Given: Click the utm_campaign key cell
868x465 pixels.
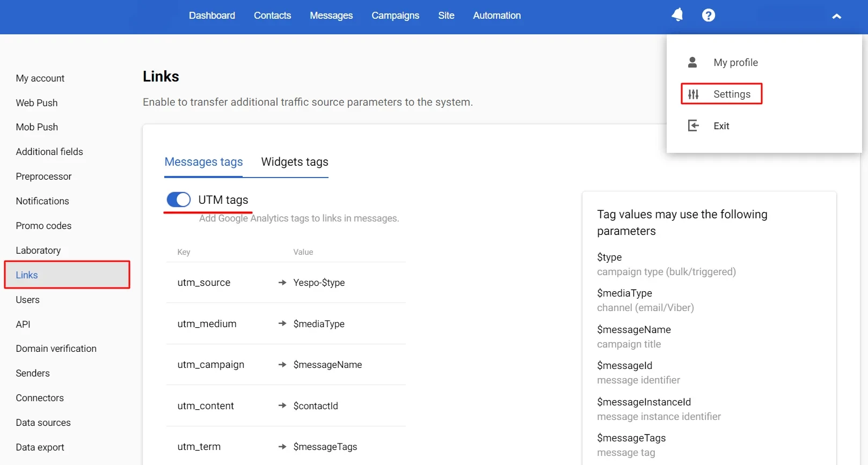Looking at the screenshot, I should point(211,365).
